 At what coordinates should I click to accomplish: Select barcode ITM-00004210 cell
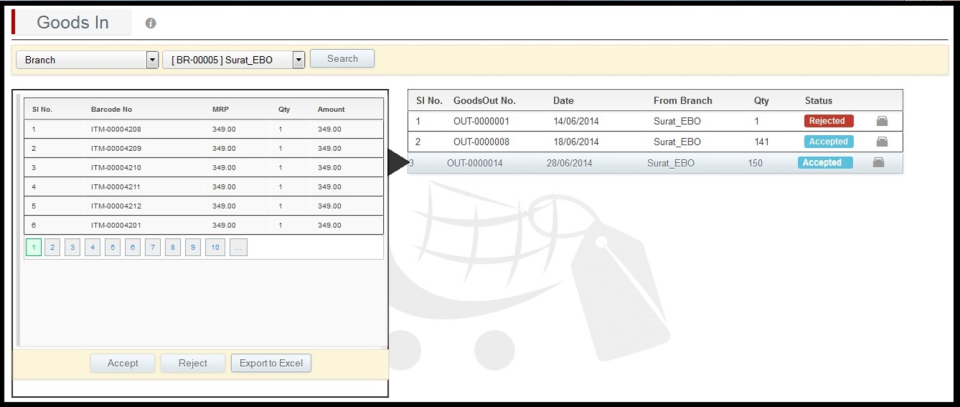point(116,167)
